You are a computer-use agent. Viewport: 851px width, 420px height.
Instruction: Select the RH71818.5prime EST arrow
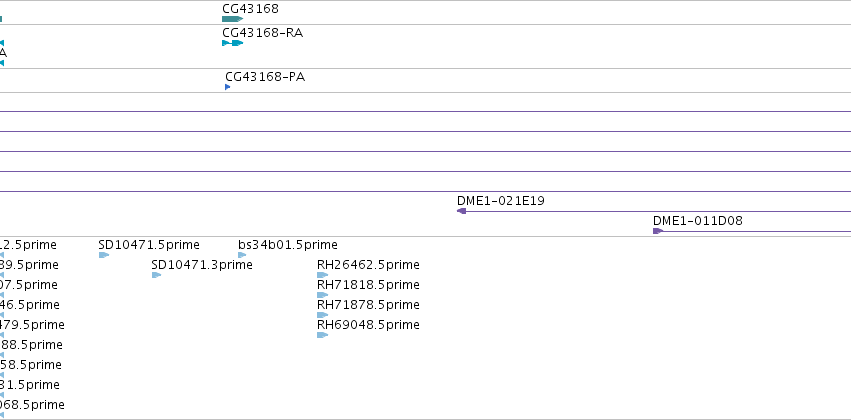pos(322,295)
